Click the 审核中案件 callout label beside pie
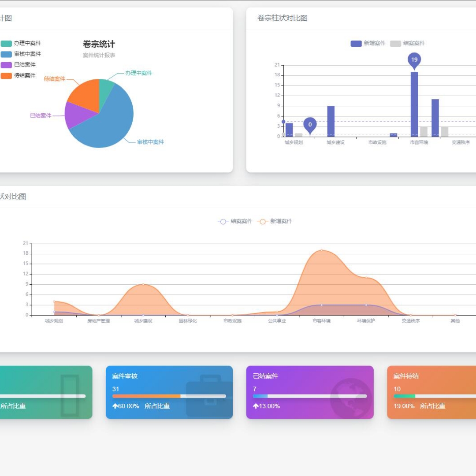The image size is (476, 476). [x=150, y=142]
